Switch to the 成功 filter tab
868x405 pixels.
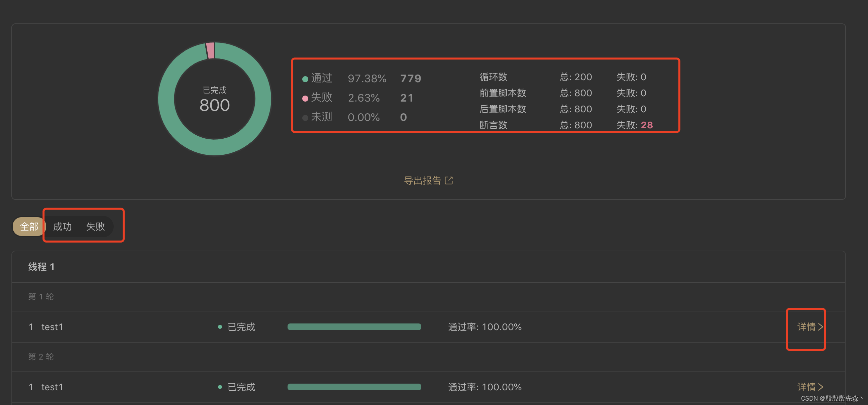pyautogui.click(x=62, y=227)
